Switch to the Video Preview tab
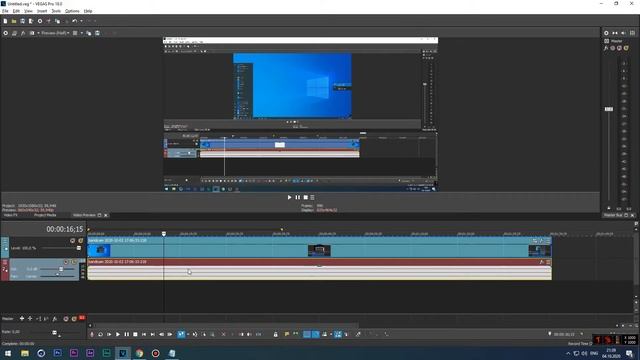Screen dimensions: 640x360 pyautogui.click(x=84, y=215)
